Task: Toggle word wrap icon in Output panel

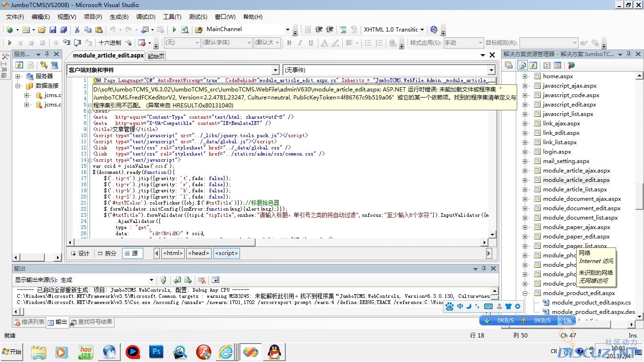Action: pos(215,280)
